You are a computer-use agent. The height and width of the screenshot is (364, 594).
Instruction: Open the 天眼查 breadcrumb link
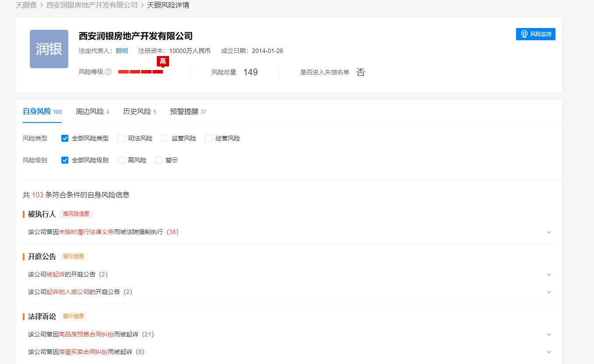coord(26,5)
